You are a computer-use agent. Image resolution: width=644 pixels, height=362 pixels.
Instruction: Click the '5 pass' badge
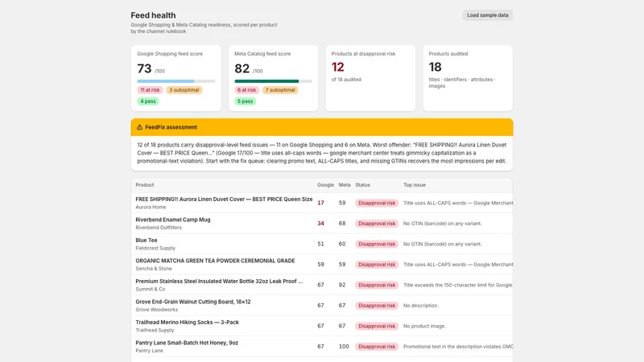point(246,101)
